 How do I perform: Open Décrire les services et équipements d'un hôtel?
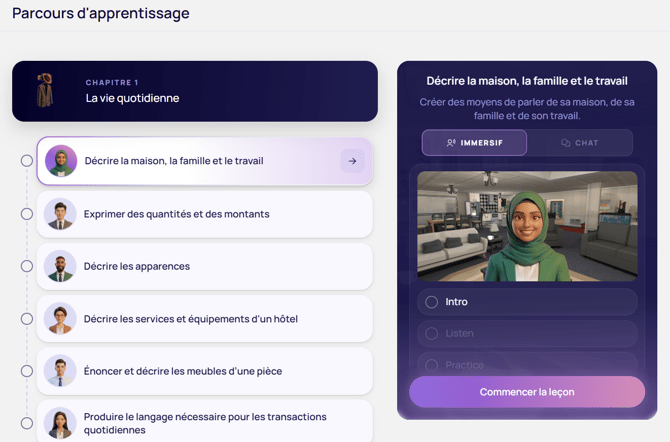point(205,318)
